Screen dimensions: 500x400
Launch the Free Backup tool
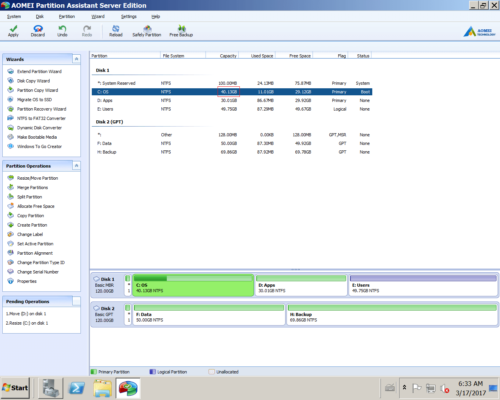181,31
